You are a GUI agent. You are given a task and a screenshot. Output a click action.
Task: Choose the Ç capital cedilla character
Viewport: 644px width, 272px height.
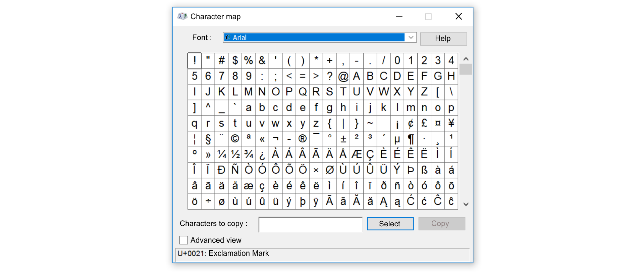point(370,154)
